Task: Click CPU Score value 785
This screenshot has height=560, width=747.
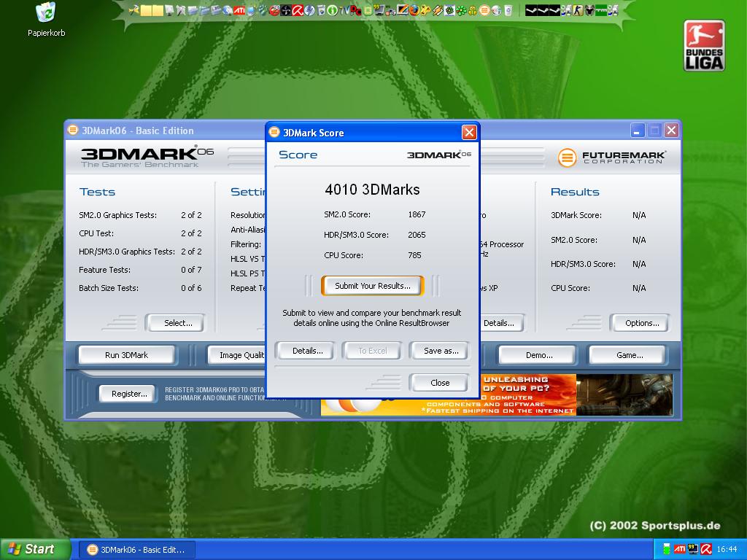Action: (414, 255)
